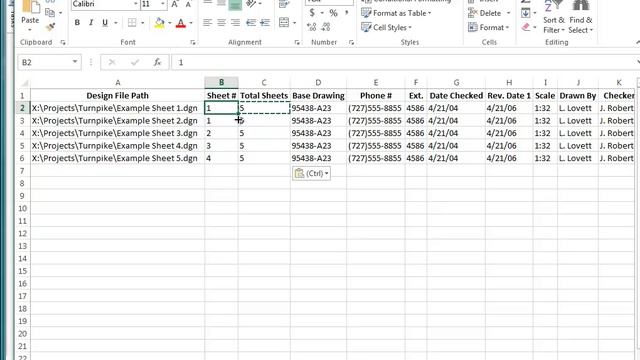The width and height of the screenshot is (640, 360).
Task: Open the underline style dropdown arrow
Action: [116, 23]
